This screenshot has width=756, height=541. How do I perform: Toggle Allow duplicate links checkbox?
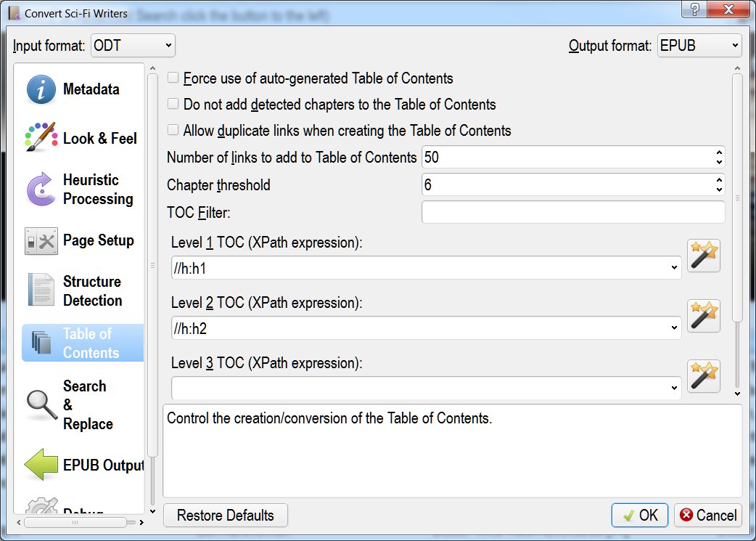[x=173, y=131]
